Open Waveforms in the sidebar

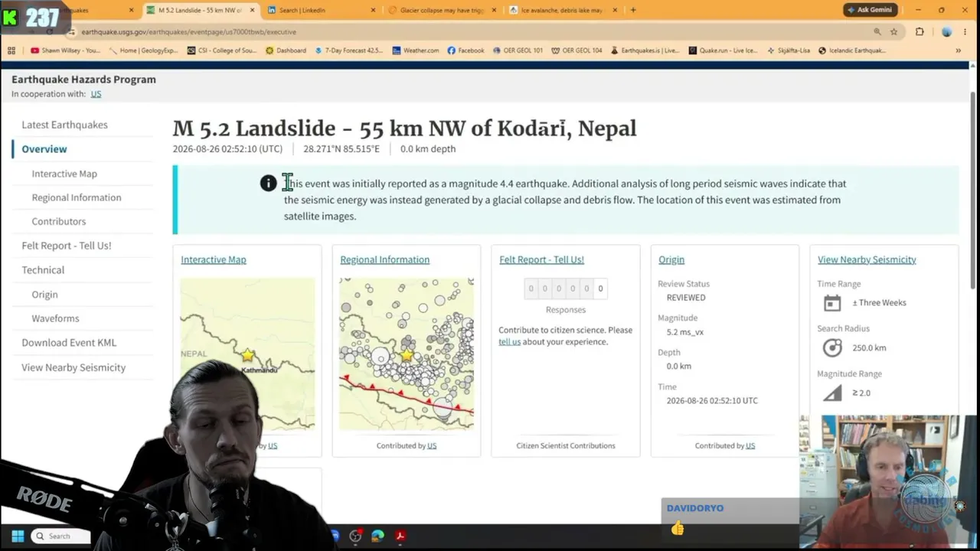coord(55,318)
